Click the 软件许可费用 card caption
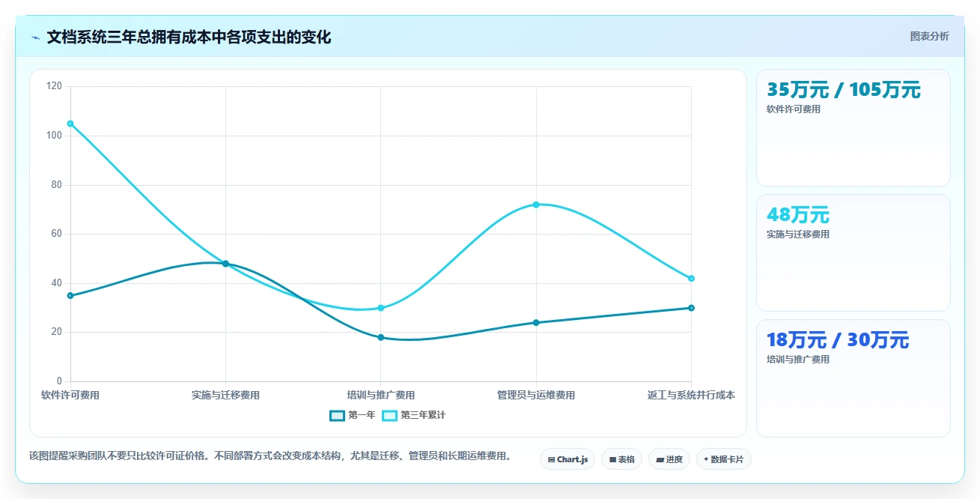The width and height of the screenshot is (980, 499). [x=794, y=109]
